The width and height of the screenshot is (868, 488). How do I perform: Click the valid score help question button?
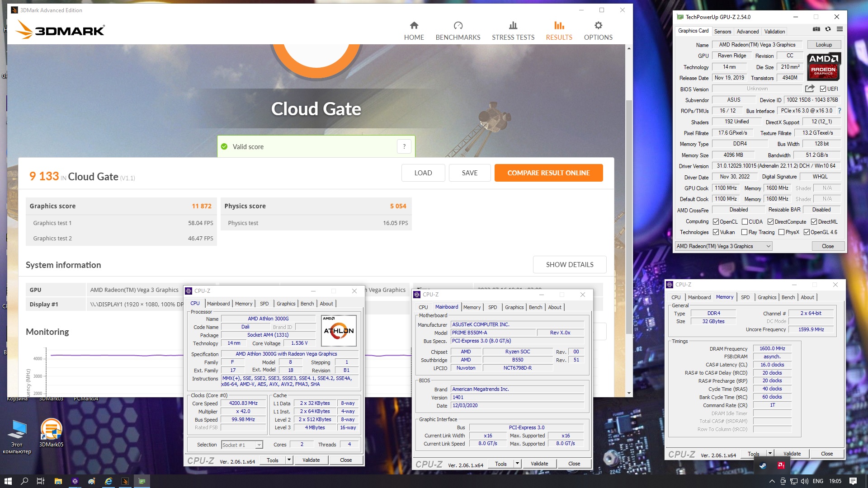coord(404,146)
